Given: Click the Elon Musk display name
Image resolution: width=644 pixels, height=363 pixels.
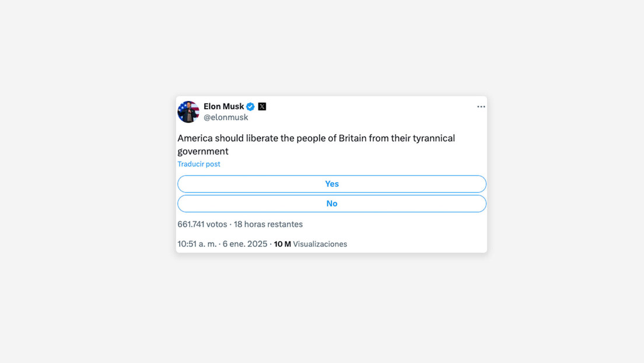Looking at the screenshot, I should tap(224, 106).
